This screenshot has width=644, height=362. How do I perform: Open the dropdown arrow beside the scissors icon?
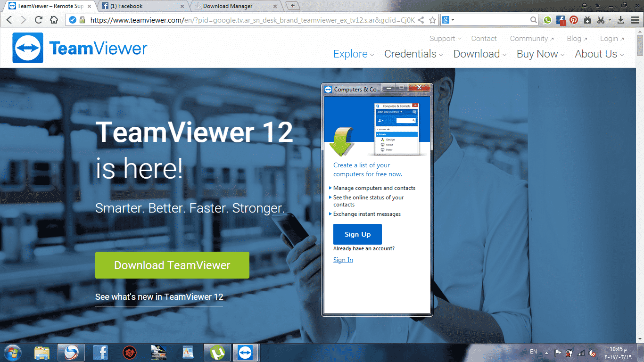[610, 20]
